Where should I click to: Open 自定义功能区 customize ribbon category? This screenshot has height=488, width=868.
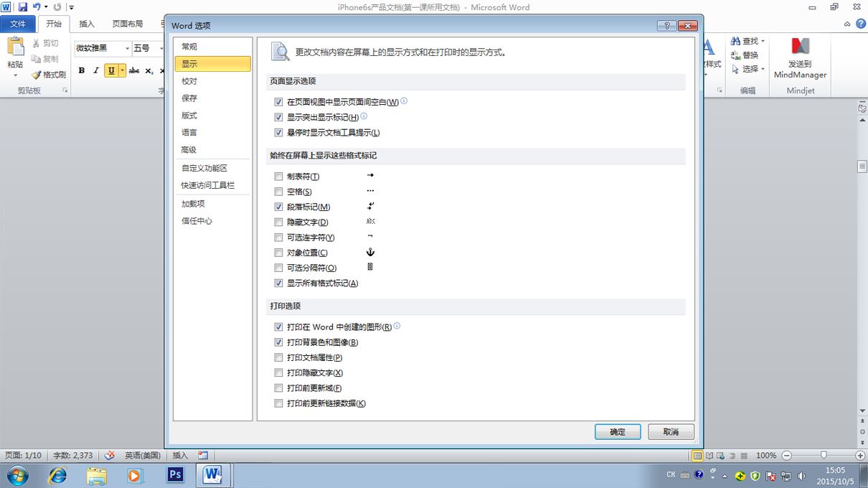(212, 168)
